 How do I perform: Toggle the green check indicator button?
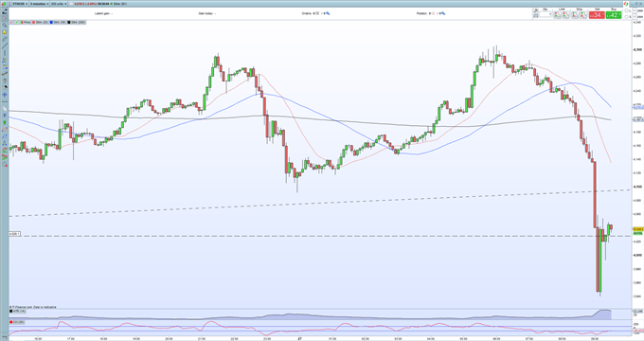(17, 22)
